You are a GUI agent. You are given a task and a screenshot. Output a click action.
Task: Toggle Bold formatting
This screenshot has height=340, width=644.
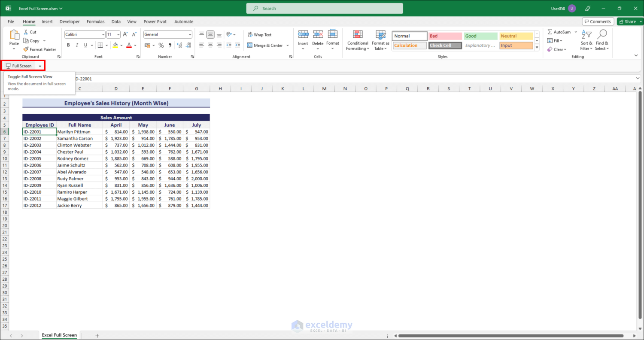(x=68, y=45)
